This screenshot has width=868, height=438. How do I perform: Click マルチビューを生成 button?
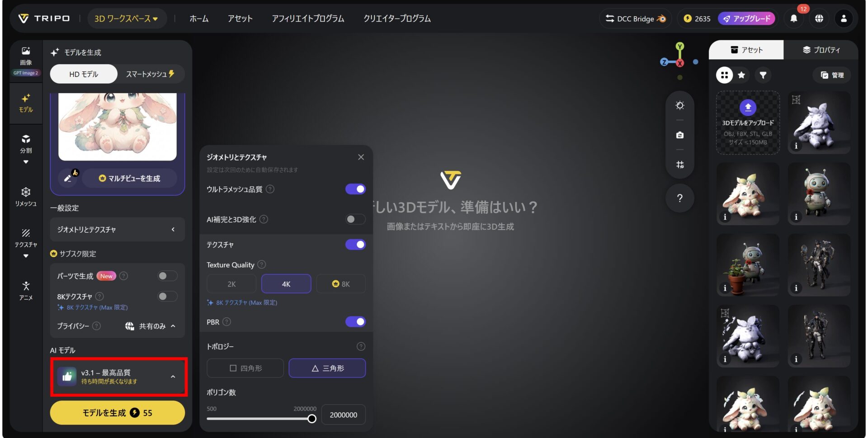pyautogui.click(x=129, y=178)
